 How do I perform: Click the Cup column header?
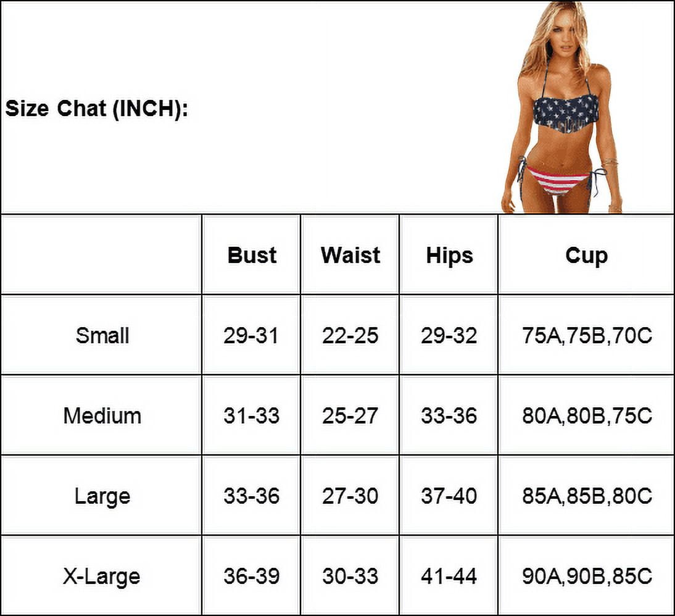pyautogui.click(x=586, y=255)
